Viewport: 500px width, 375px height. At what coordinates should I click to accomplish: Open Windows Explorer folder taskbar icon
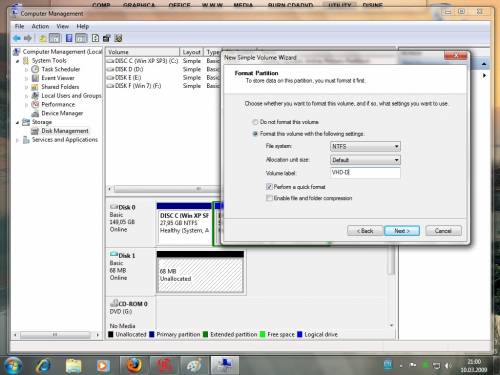[x=74, y=366]
